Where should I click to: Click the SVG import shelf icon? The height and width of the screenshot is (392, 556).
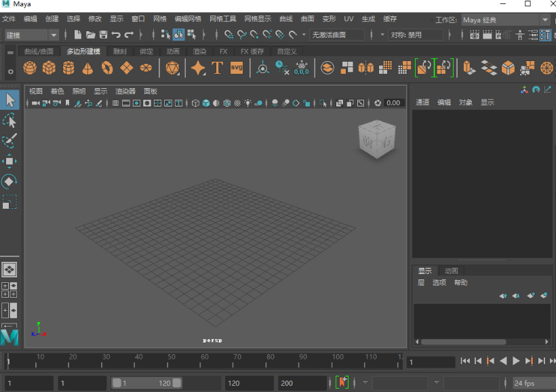237,68
